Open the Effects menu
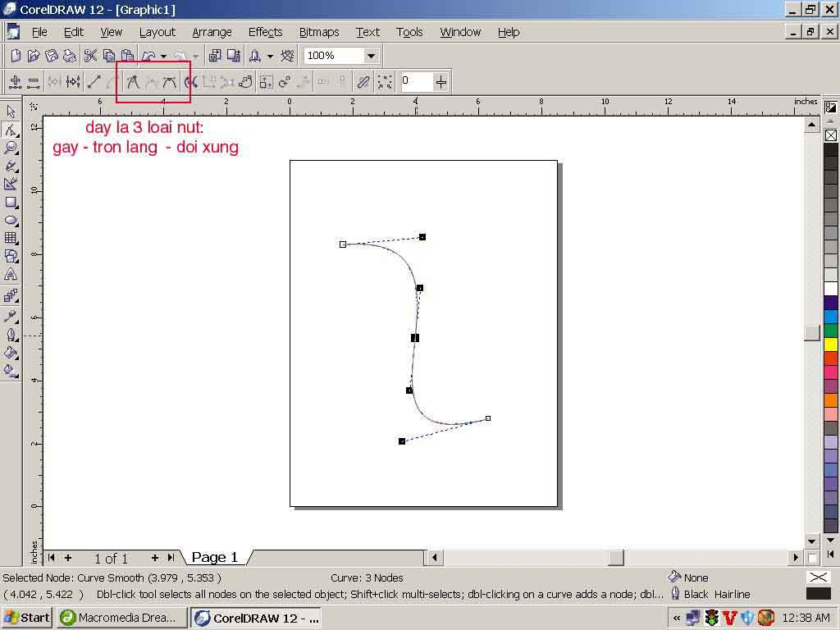The height and width of the screenshot is (630, 840). (265, 32)
